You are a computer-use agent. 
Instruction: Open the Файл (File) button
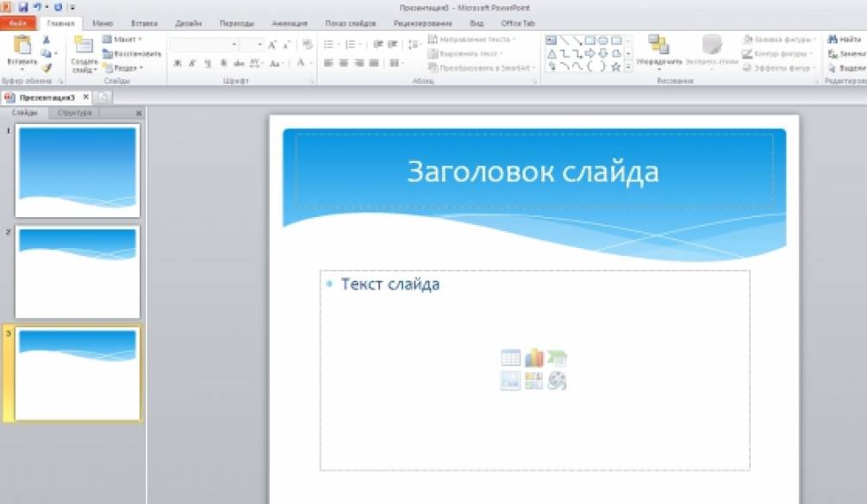coord(18,23)
